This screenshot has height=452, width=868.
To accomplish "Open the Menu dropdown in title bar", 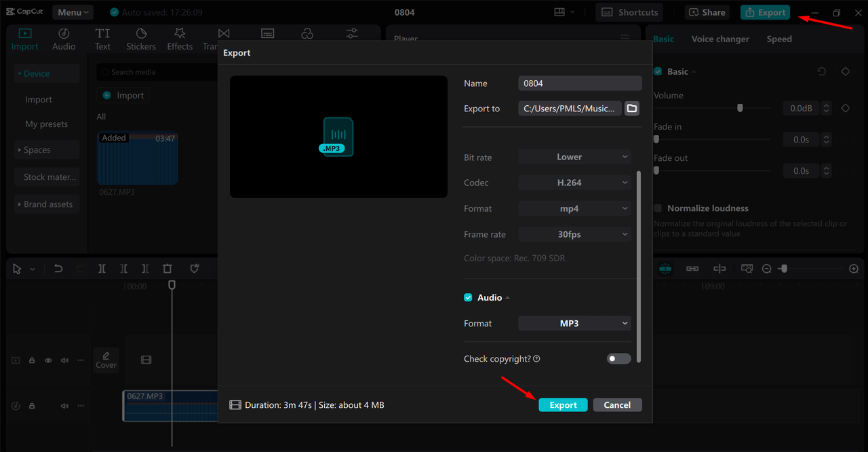I will click(73, 12).
